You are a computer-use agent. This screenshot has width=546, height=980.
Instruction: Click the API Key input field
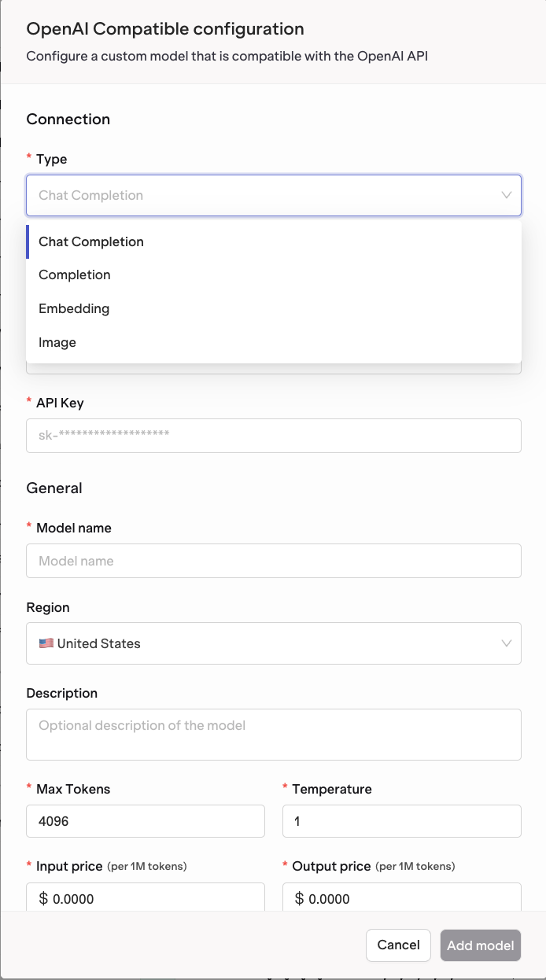pos(274,435)
